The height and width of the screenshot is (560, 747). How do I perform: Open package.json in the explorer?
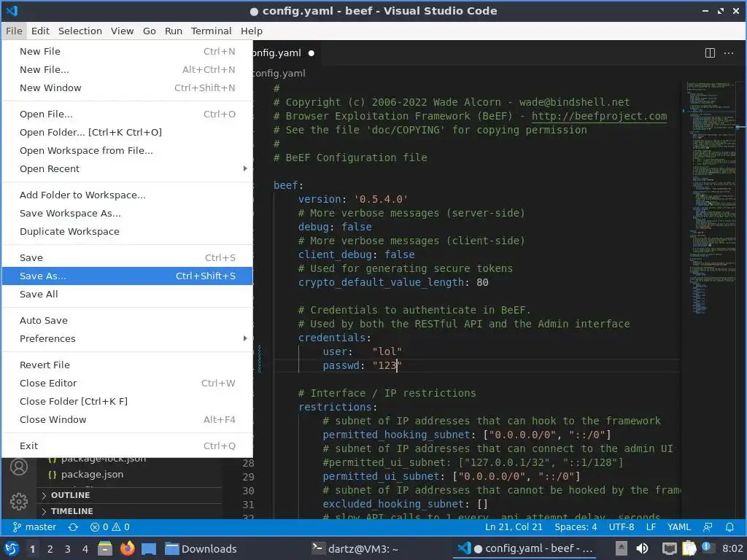(92, 474)
